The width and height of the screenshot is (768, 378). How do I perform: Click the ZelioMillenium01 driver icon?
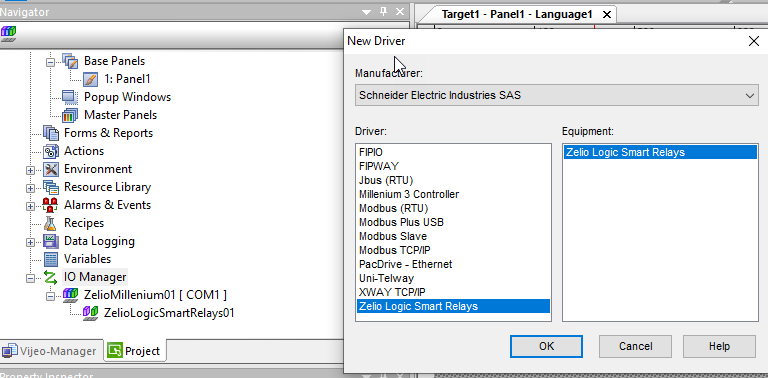coord(71,295)
